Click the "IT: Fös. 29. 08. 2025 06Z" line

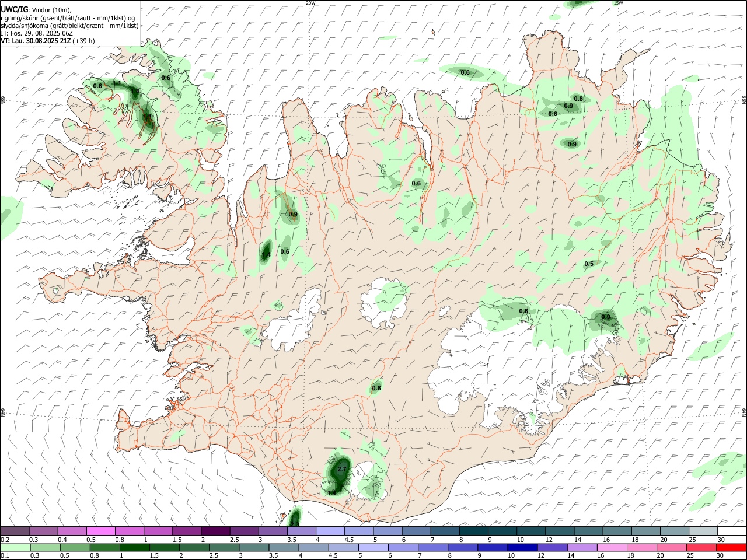37,33
